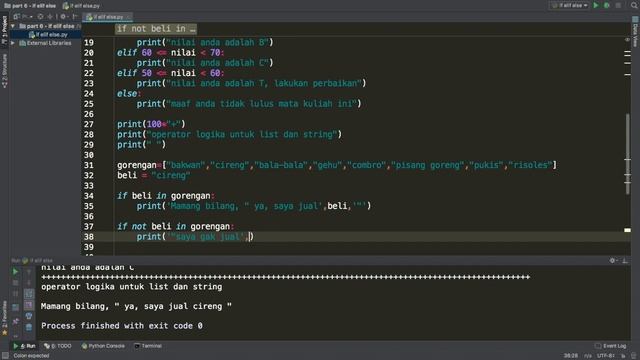640x360 pixels.
Task: Toggle read-only lock in status bar
Action: point(623,356)
